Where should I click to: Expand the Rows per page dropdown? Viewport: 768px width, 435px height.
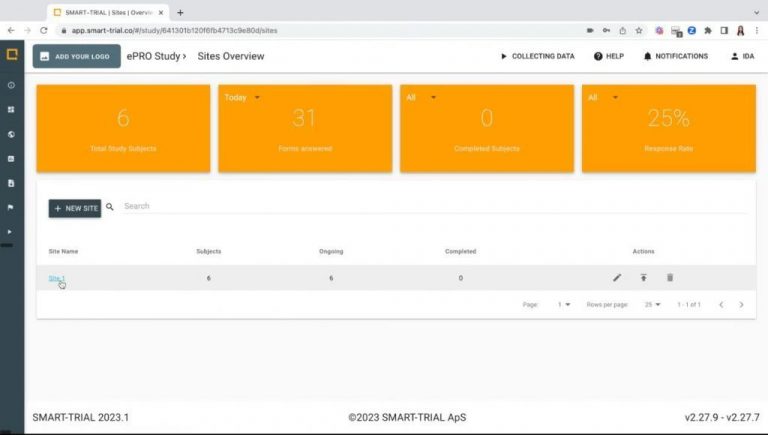(652, 304)
